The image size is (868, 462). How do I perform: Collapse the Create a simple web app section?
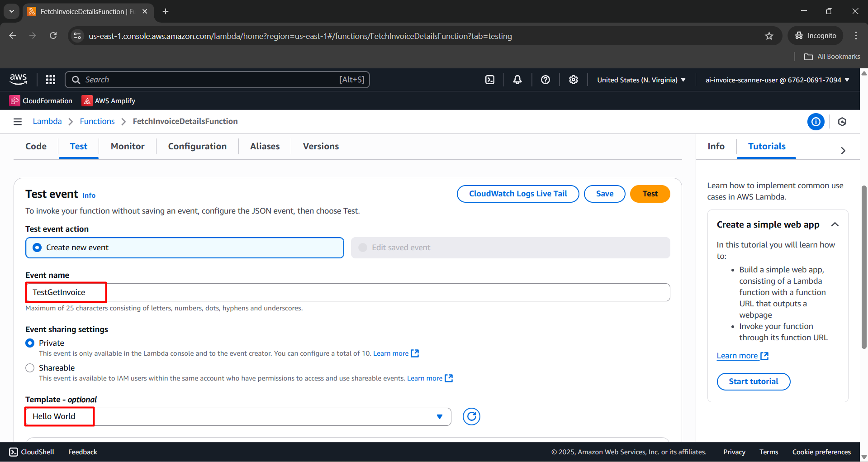(835, 224)
